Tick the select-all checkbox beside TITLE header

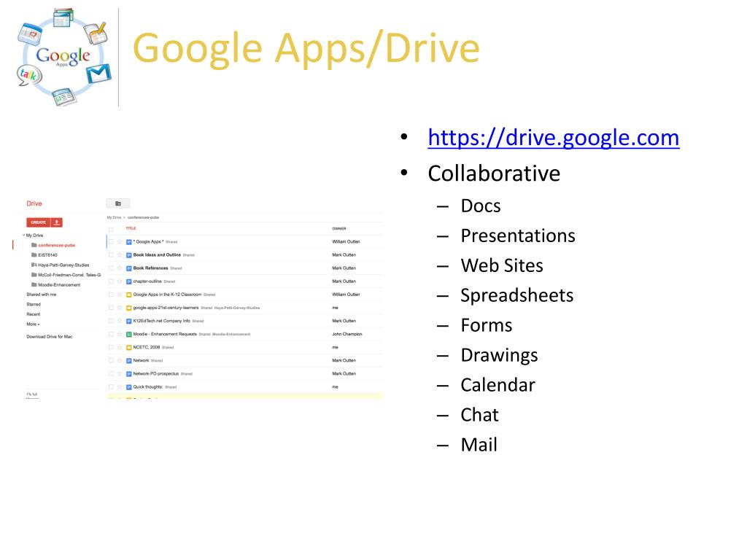[111, 229]
